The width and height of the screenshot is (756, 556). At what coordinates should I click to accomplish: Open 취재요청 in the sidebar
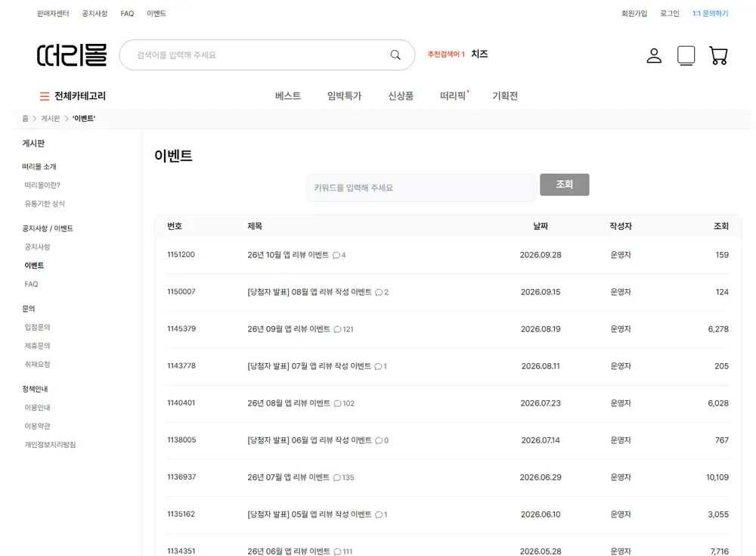click(x=37, y=365)
